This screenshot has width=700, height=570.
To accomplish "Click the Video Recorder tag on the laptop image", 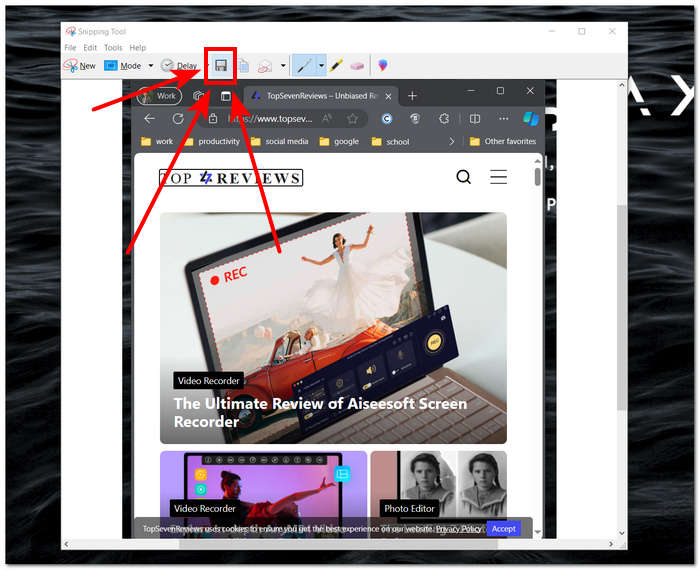I will coord(208,381).
